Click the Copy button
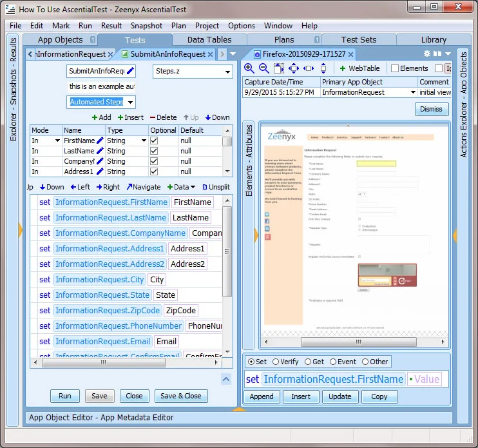The width and height of the screenshot is (478, 448). (379, 396)
